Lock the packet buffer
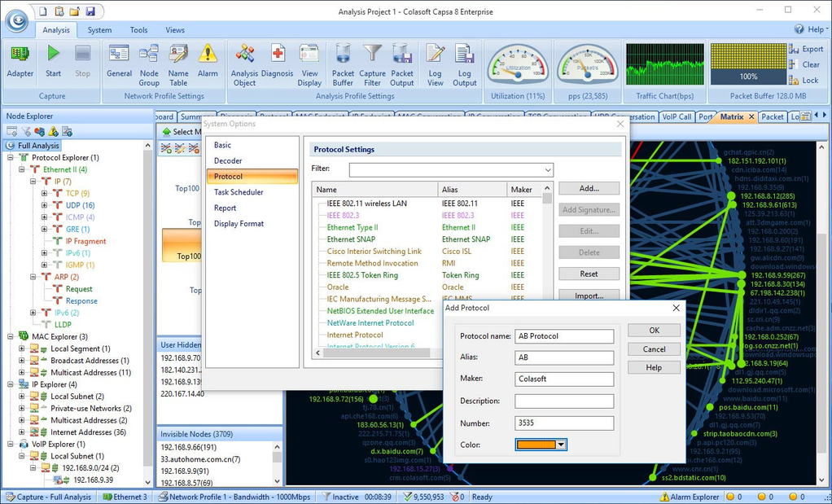The image size is (832, 504). tap(804, 81)
